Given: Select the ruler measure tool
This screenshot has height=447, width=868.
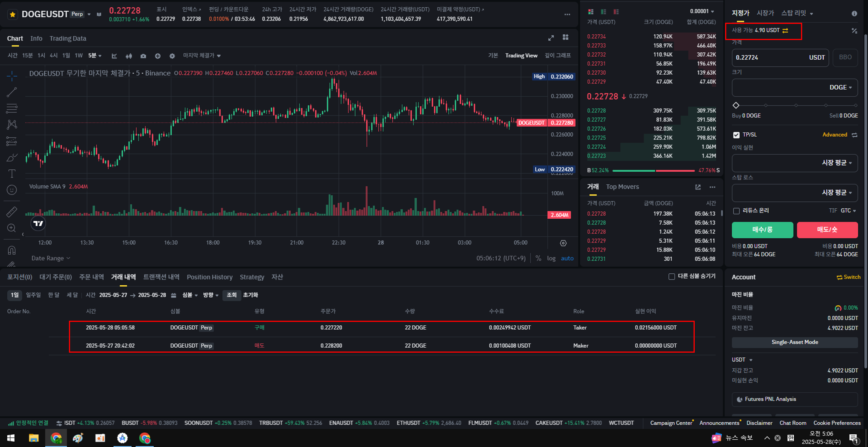Looking at the screenshot, I should click(12, 211).
